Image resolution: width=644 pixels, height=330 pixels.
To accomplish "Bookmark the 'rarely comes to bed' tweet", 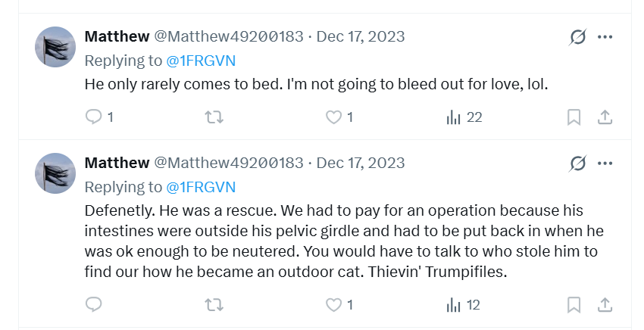I will tap(574, 117).
